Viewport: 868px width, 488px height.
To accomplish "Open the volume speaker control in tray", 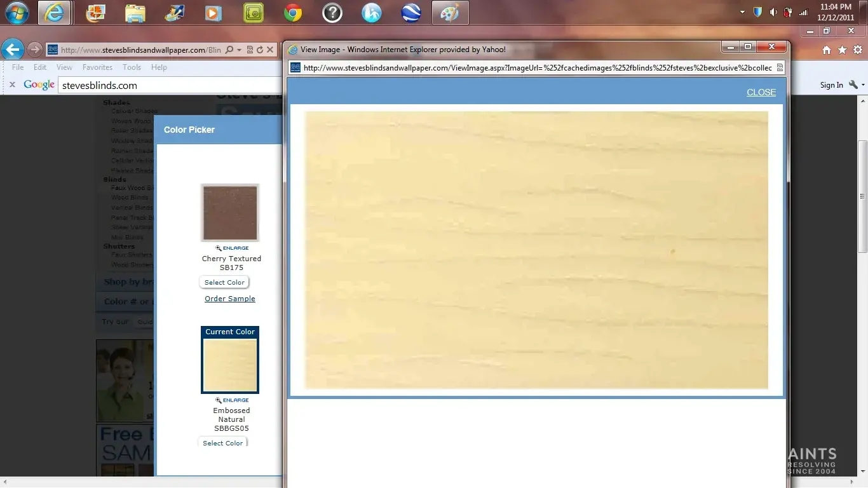I will point(773,12).
